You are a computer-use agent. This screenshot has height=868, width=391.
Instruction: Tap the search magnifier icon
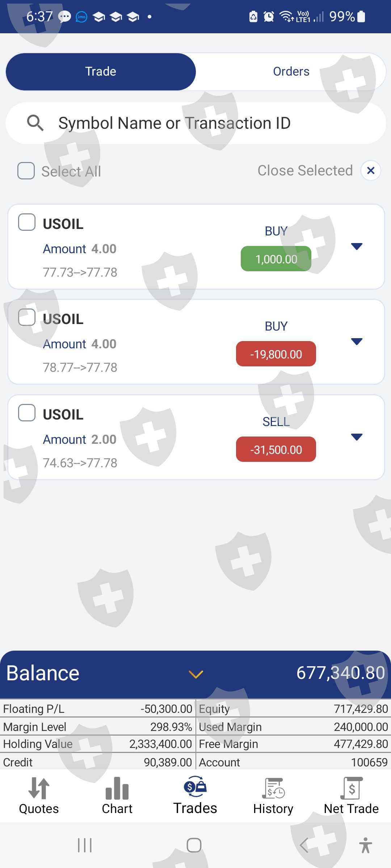(x=35, y=123)
